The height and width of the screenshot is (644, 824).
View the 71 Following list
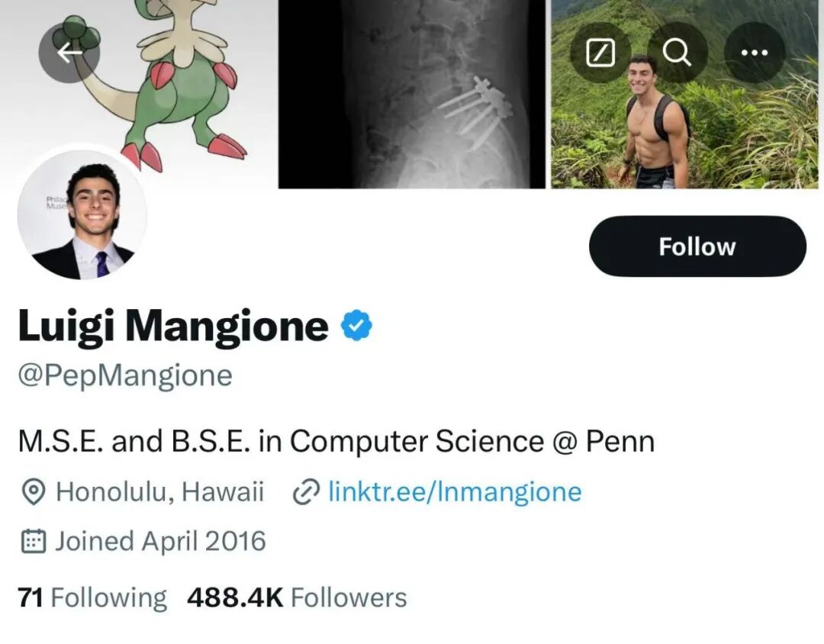pyautogui.click(x=92, y=597)
